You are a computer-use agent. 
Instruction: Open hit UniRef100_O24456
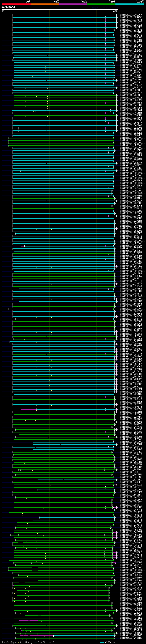click(x=131, y=17)
